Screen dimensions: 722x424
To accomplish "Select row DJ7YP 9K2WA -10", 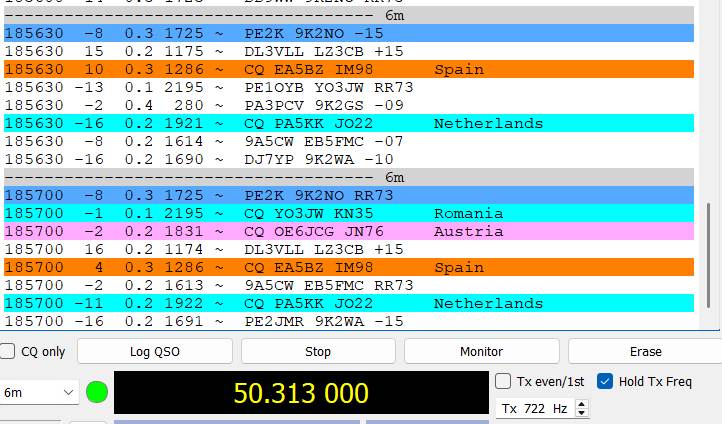I will tap(349, 159).
